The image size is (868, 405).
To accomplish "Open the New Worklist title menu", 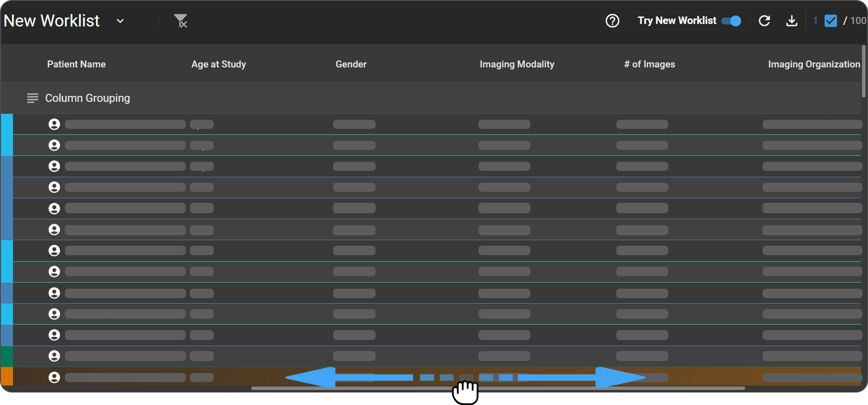I will tap(51, 21).
